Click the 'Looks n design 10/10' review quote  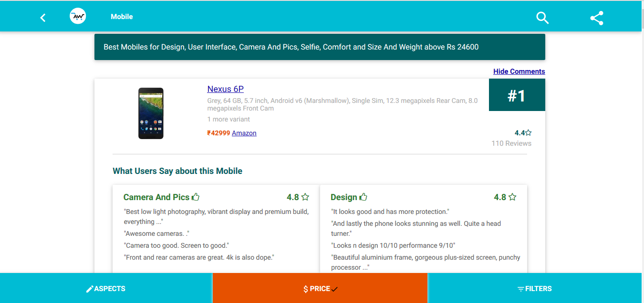[x=393, y=245]
